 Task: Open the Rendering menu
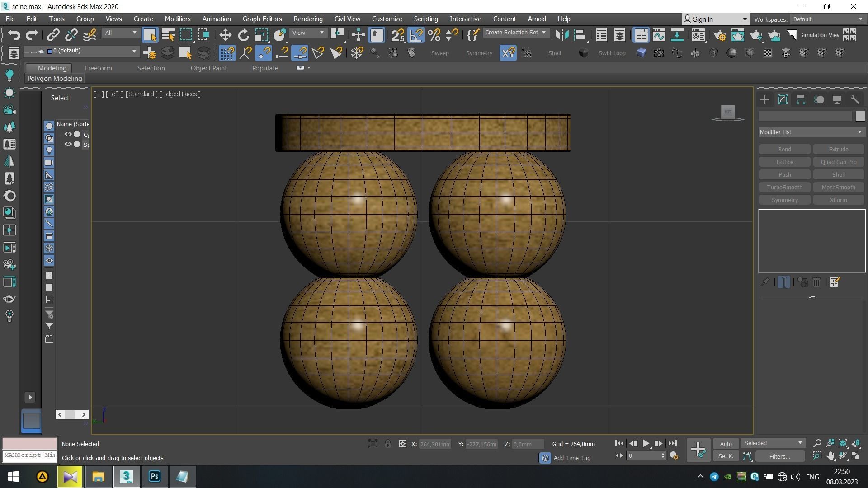point(308,19)
